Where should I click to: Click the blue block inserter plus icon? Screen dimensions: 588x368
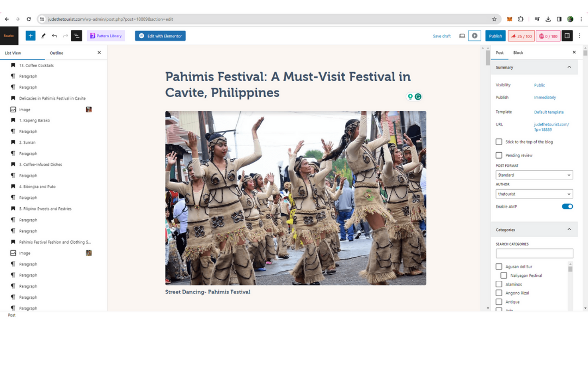[x=30, y=35]
